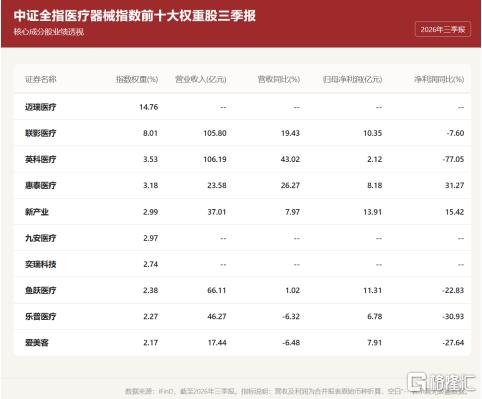This screenshot has height=399, width=482.
Task: Click 新产业 weight value 2.99
Action: [x=150, y=212]
